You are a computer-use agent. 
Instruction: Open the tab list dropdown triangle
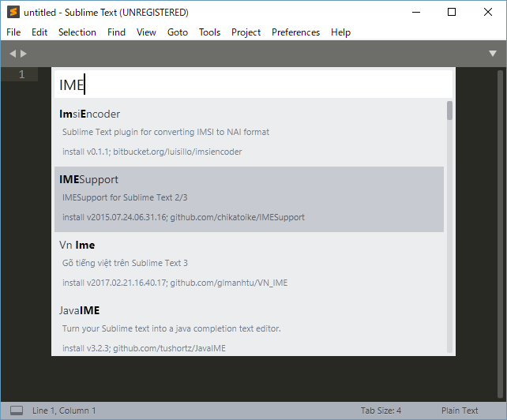click(493, 54)
